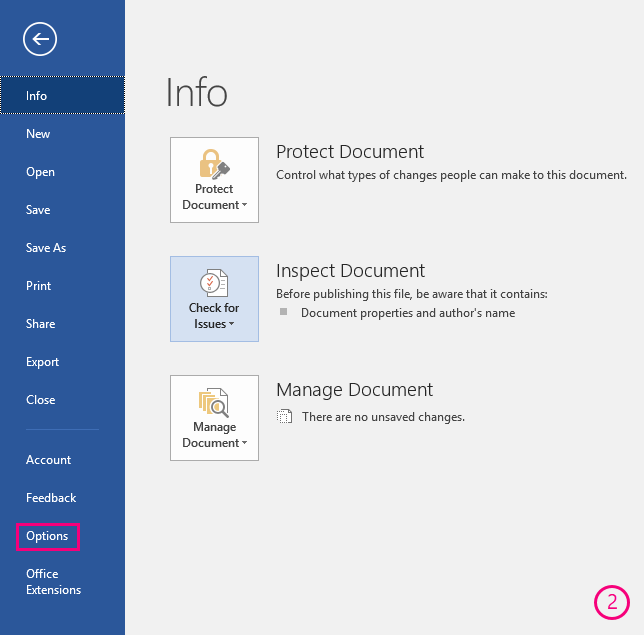Click 'There are no unsaved changes.' text
This screenshot has height=635, width=644.
[x=383, y=417]
